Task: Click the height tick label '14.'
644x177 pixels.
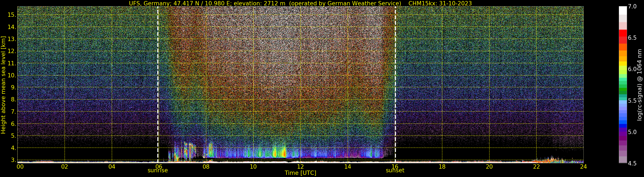Action: (12, 27)
